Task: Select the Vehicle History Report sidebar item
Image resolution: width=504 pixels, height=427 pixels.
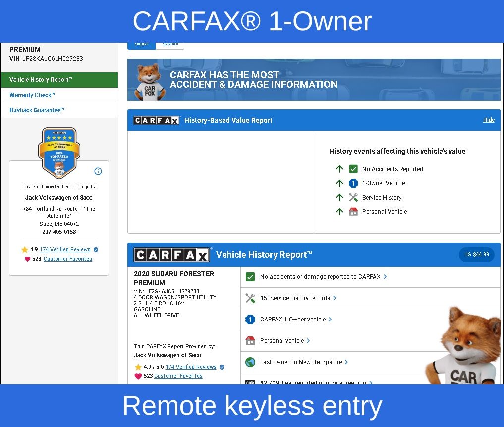Action: (41, 80)
